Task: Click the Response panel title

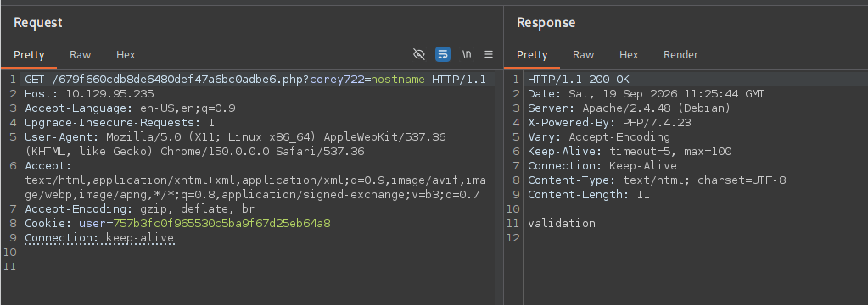Action: tap(546, 23)
